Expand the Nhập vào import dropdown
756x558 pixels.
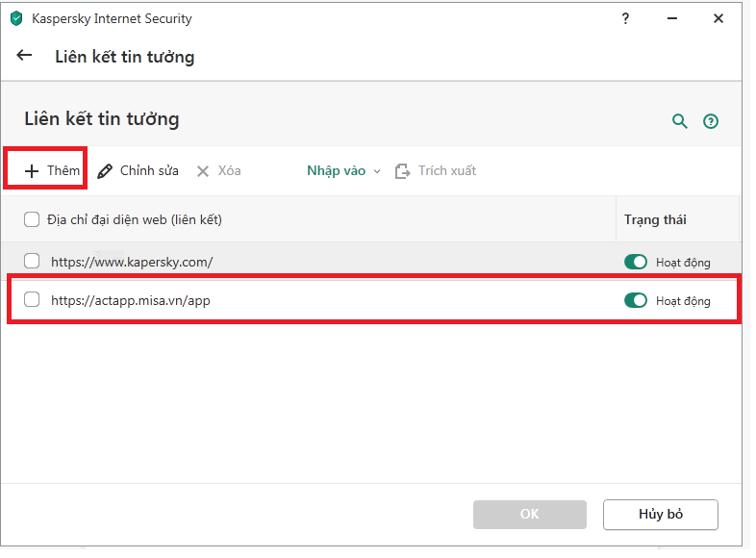tap(343, 170)
